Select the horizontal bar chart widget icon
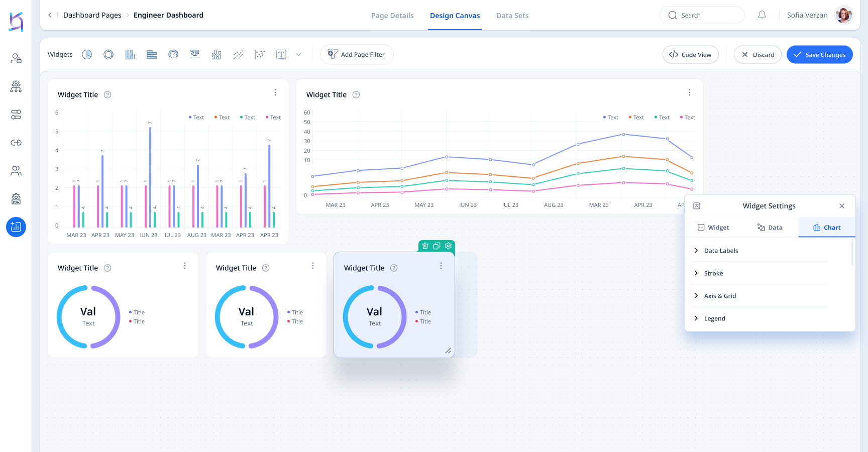 click(x=152, y=55)
